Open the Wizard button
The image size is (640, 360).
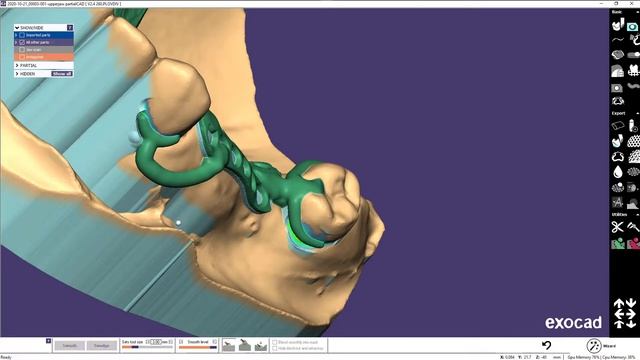point(601,346)
